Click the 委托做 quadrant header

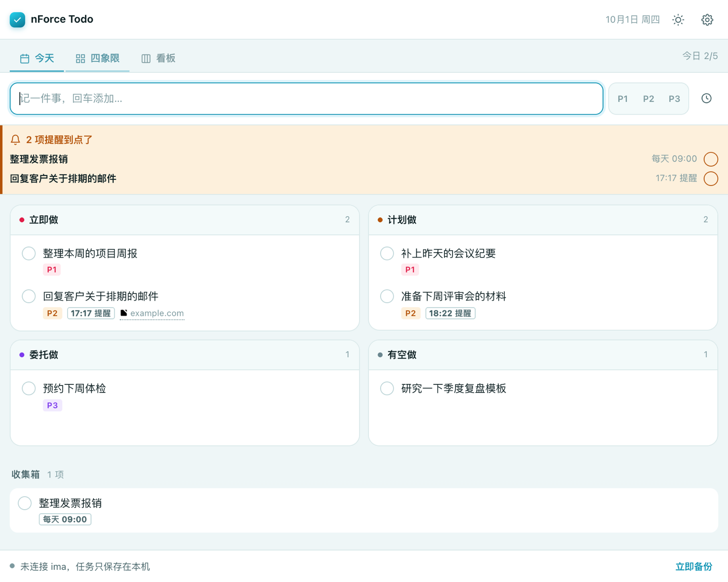pos(185,355)
